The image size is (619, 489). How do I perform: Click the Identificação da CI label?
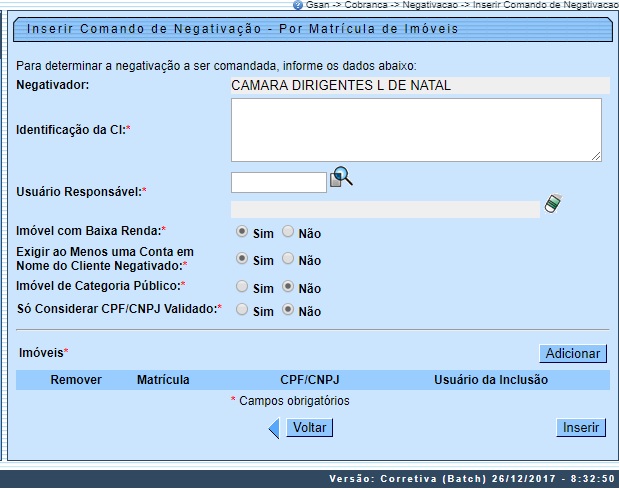pyautogui.click(x=73, y=130)
